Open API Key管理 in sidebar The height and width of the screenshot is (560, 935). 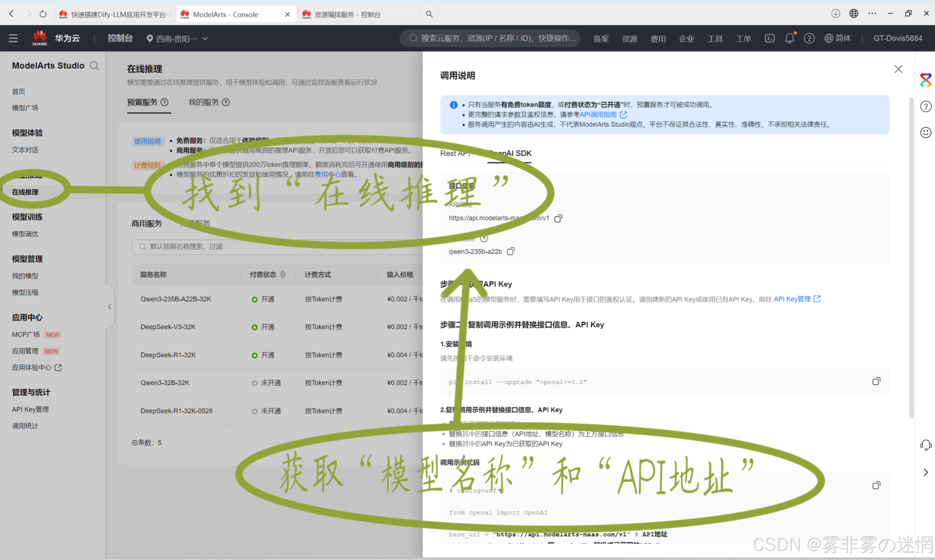[30, 410]
